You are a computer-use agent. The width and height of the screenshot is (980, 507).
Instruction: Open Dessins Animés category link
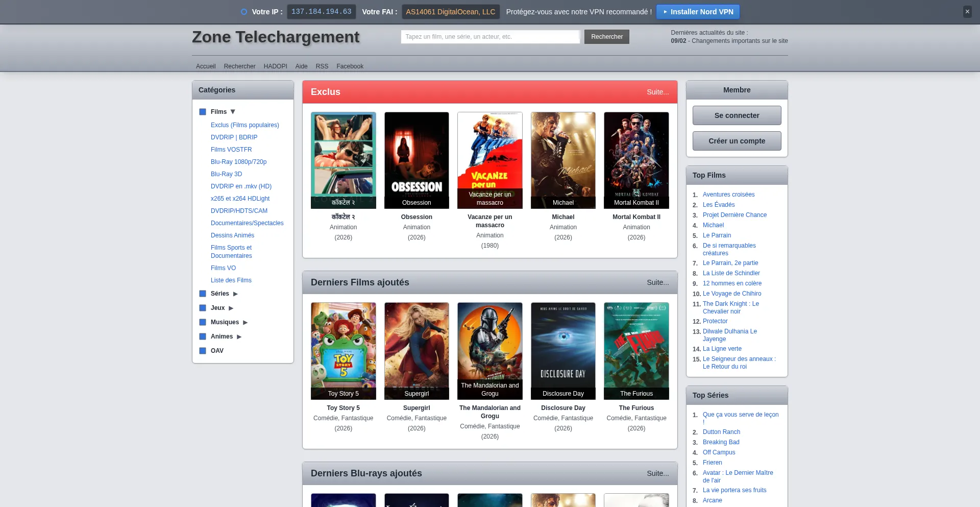coord(232,235)
